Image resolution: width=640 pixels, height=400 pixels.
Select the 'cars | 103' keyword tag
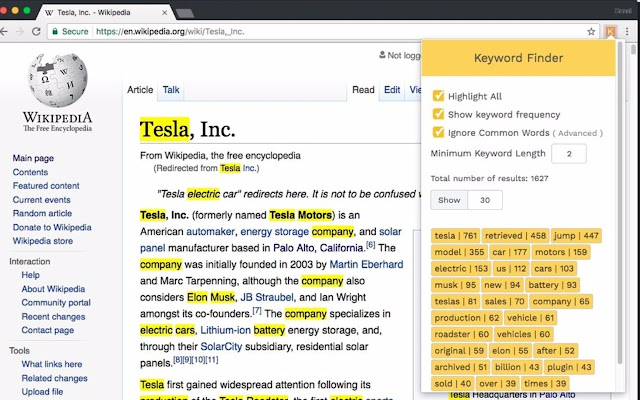point(554,269)
